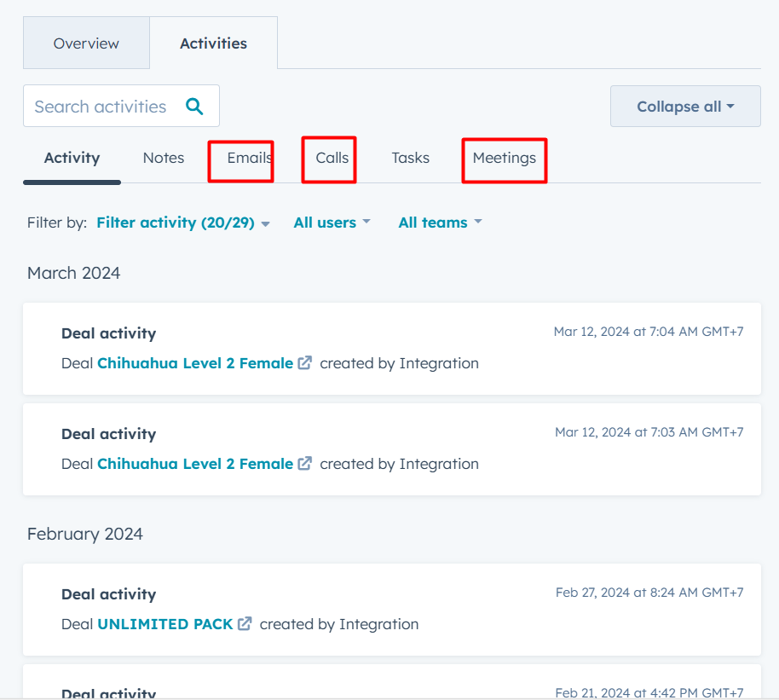Click external link icon beside UNLIMITED PACK
Image resolution: width=779 pixels, height=700 pixels.
pos(245,623)
